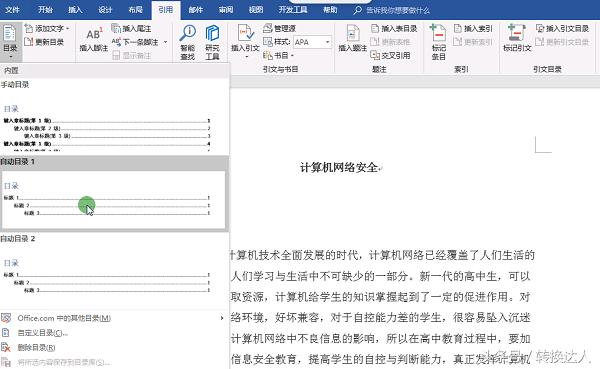The height and width of the screenshot is (369, 600).
Task: Choose 自定义目录 menu item
Action: (x=114, y=333)
